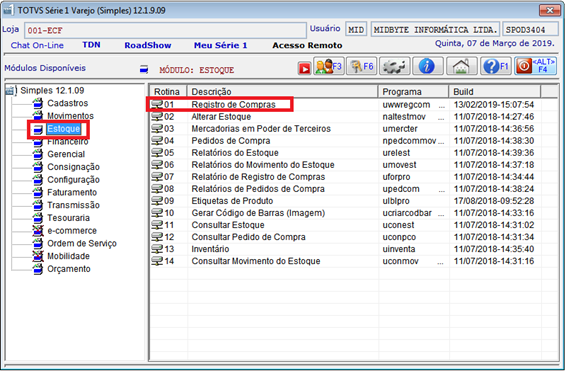Image resolution: width=566 pixels, height=371 pixels.
Task: Open the Chat On-Line link
Action: [x=37, y=45]
